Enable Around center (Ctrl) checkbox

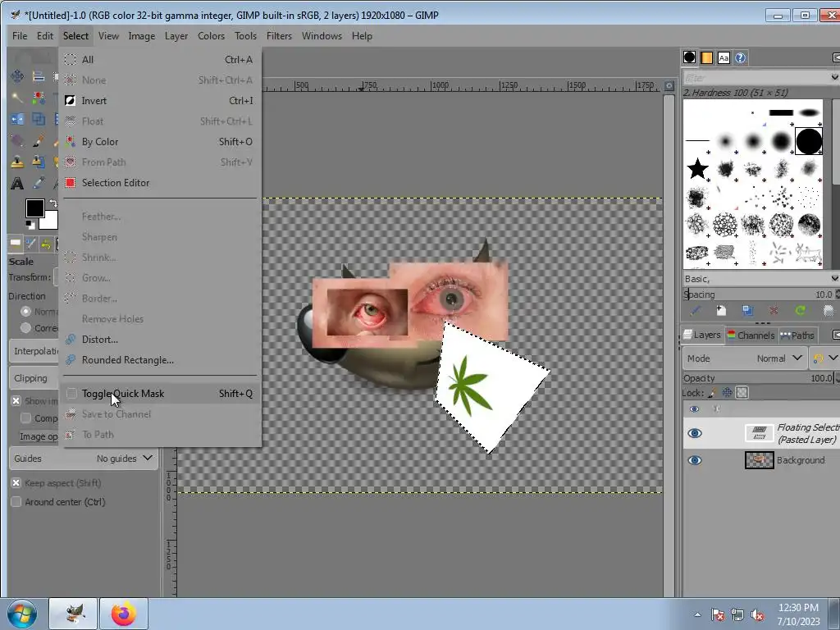pyautogui.click(x=16, y=502)
